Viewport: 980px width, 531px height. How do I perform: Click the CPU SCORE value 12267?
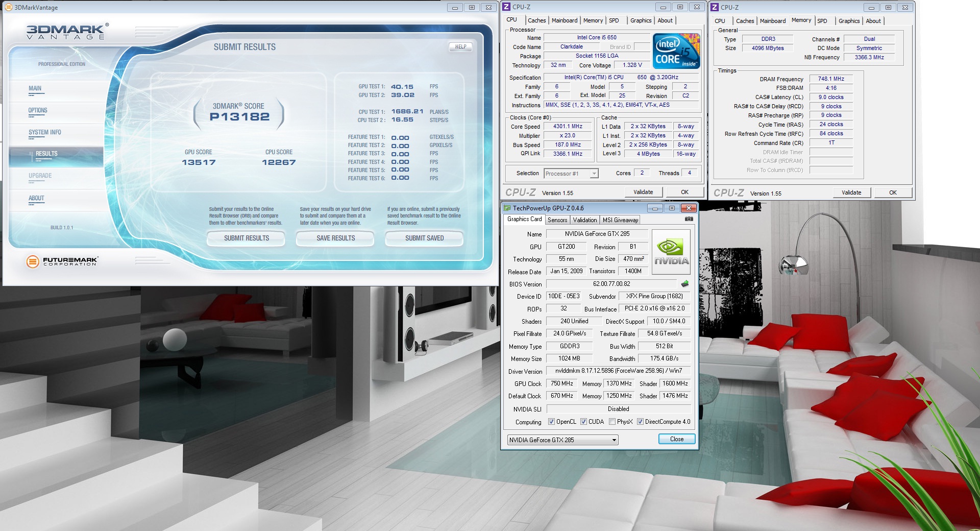point(279,162)
